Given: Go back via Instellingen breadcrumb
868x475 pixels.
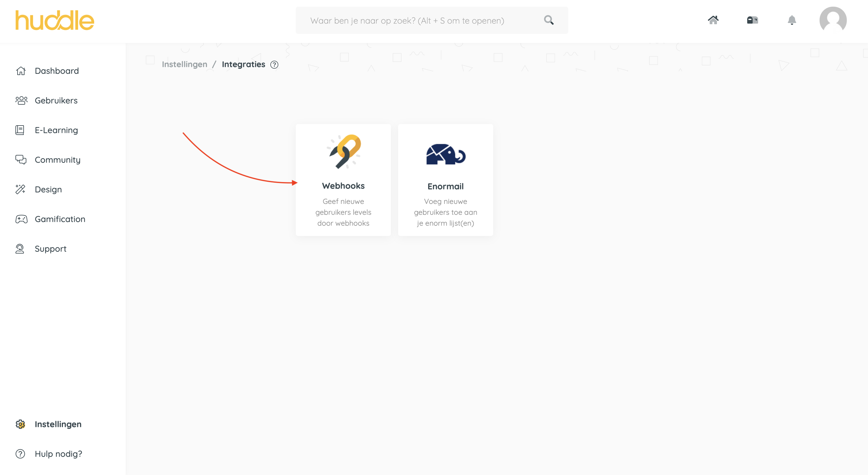Looking at the screenshot, I should tap(184, 65).
